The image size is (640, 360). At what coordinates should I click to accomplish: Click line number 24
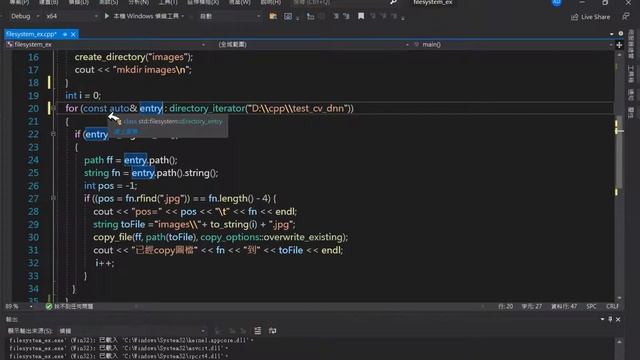(33, 160)
